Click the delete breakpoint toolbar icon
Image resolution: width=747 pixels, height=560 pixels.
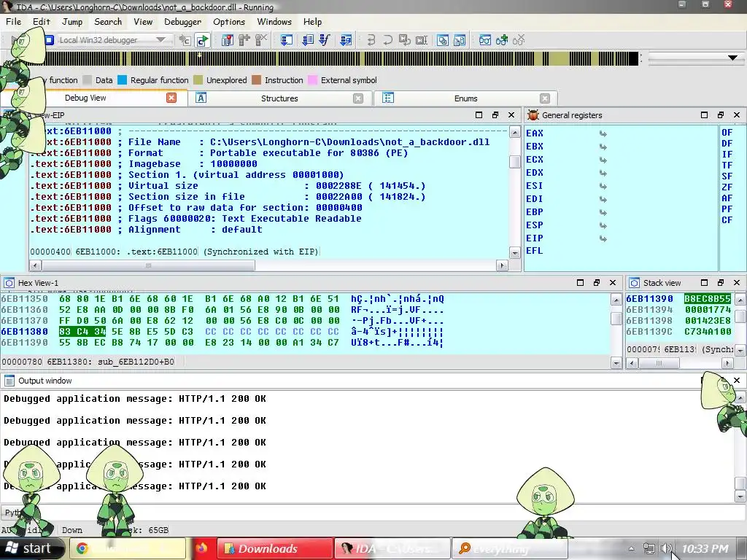[261, 40]
